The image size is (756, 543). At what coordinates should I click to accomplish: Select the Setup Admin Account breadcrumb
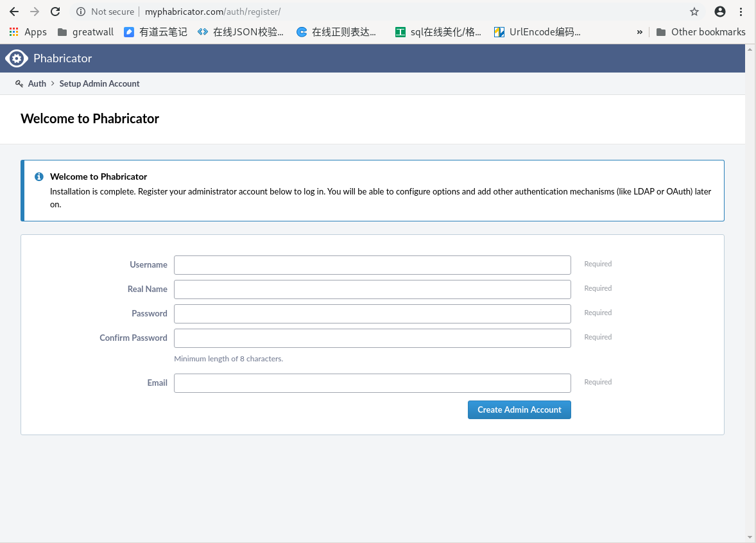coord(99,83)
